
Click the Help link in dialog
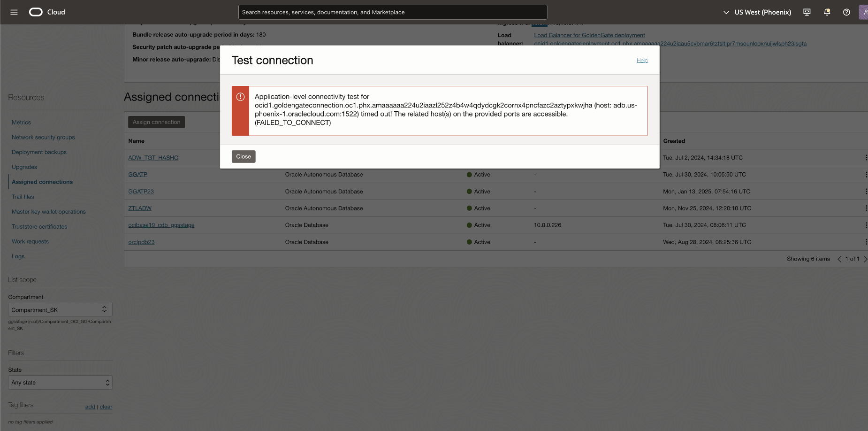click(x=642, y=61)
